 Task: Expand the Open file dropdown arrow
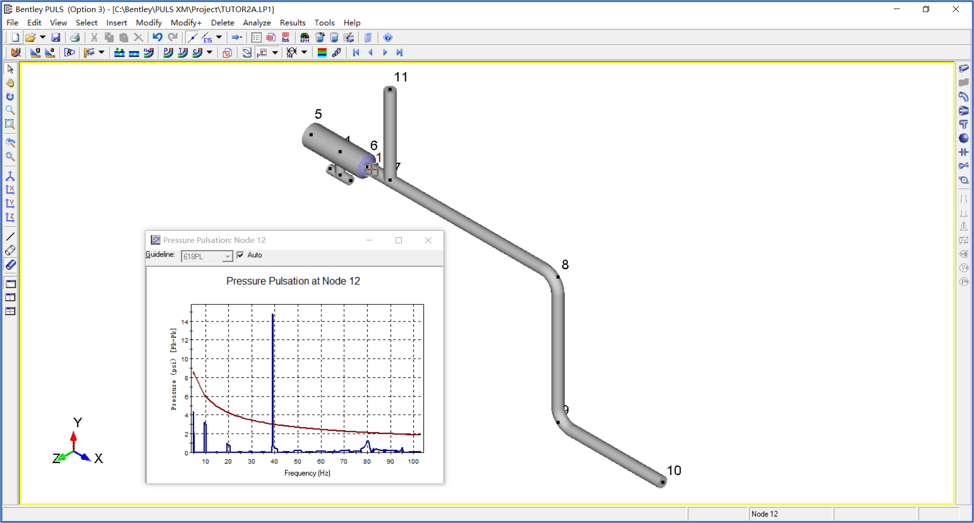point(42,38)
